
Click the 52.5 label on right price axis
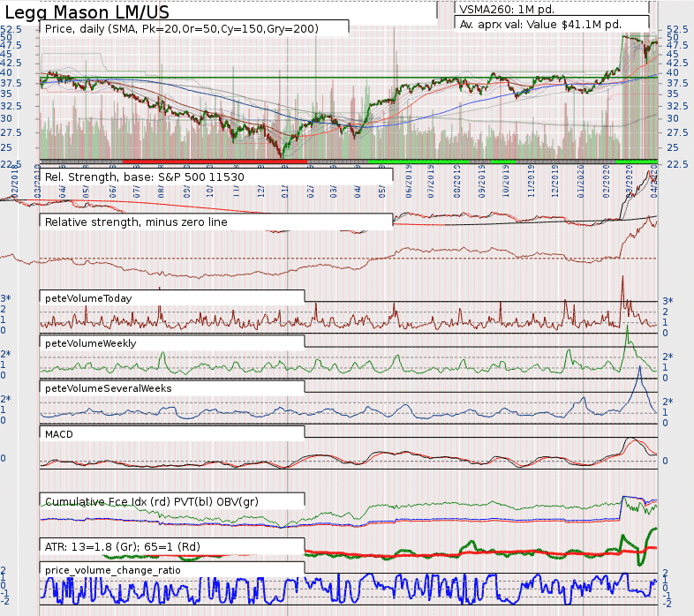(x=677, y=29)
